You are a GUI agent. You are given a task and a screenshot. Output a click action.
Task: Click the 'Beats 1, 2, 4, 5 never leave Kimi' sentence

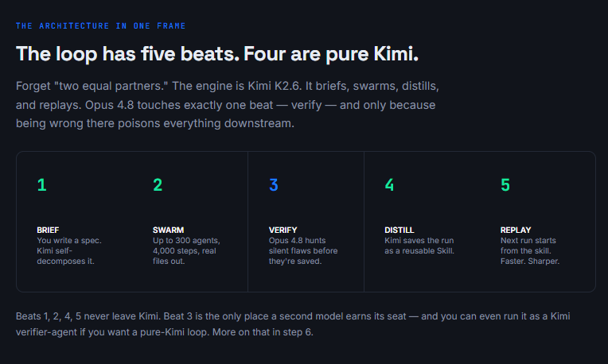coord(88,316)
